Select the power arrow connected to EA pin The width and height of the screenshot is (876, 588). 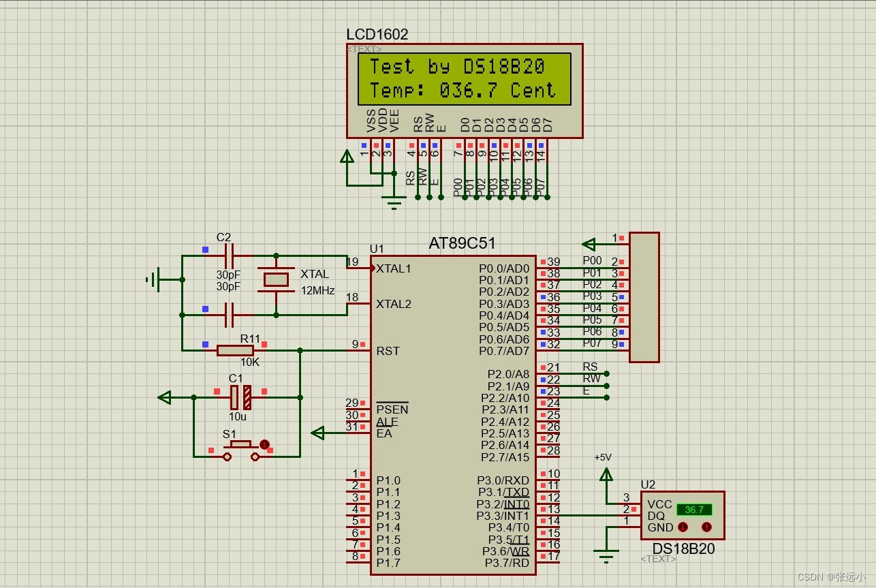[x=317, y=433]
